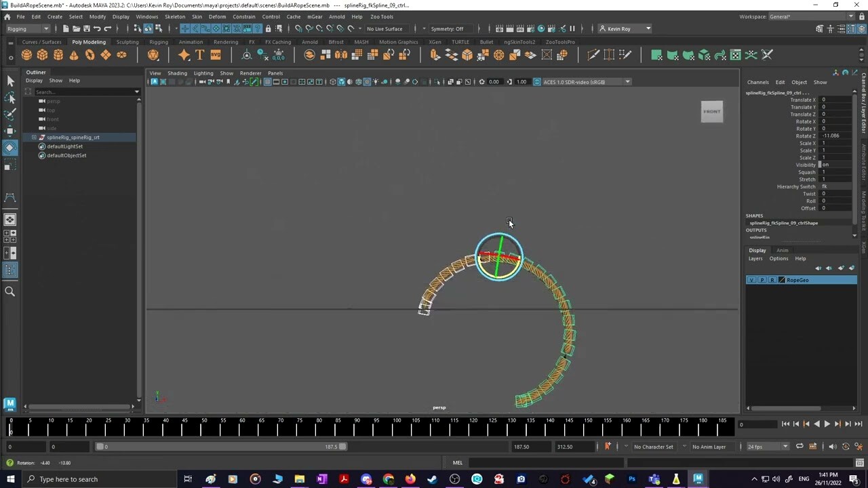Click the Symmetry: Off button
Screen dimensions: 868x488
(x=447, y=28)
